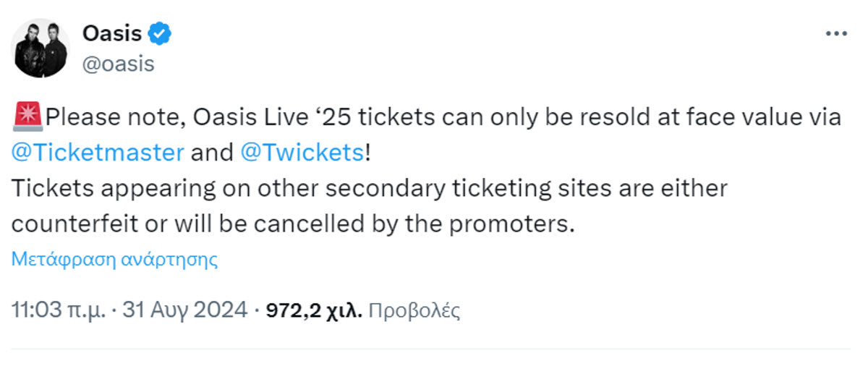Click the exclamation mark after @Twickets

[x=368, y=153]
